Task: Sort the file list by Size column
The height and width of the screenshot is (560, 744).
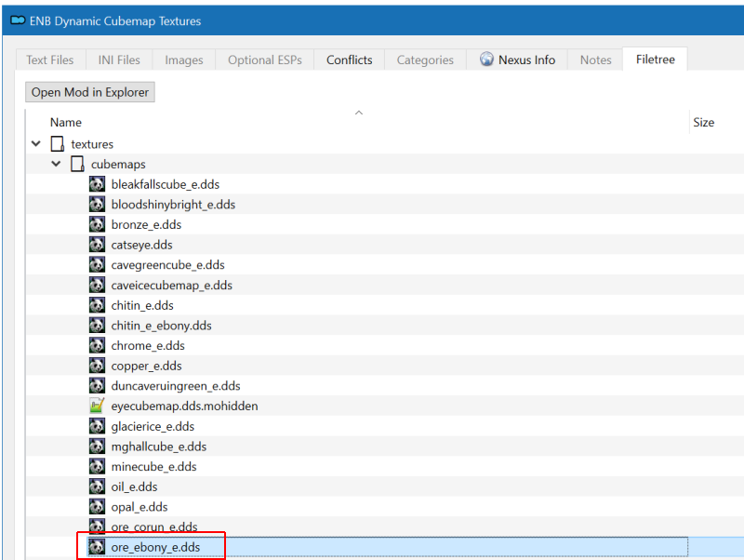Action: (704, 123)
